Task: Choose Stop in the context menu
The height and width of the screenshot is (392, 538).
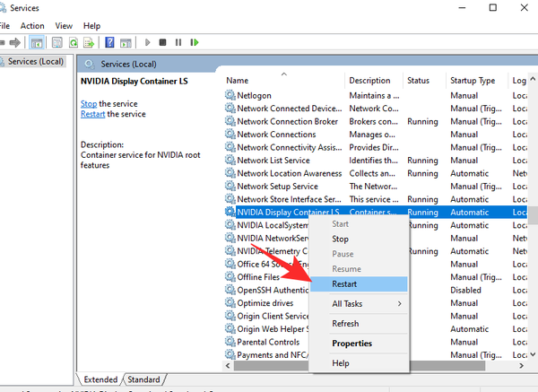Action: 359,239
